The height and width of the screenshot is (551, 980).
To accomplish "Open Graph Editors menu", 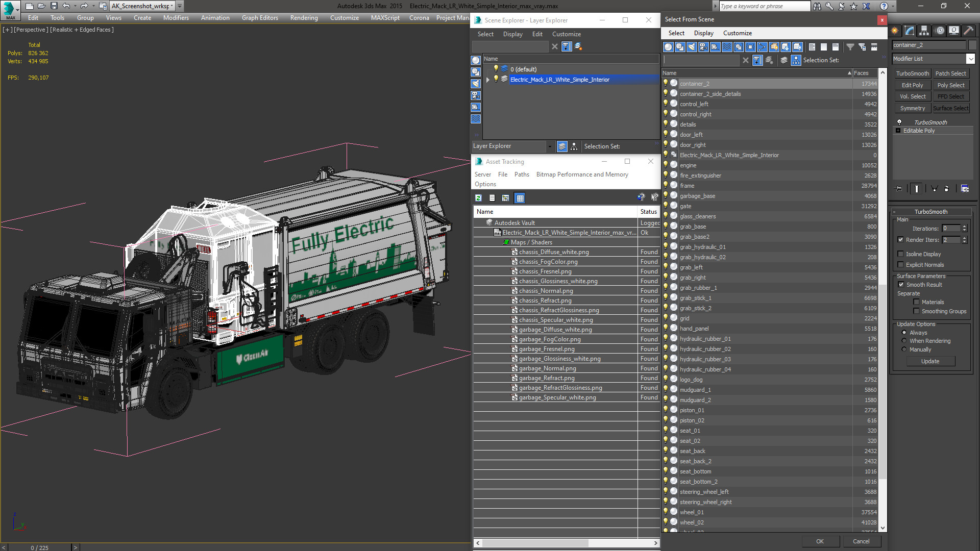I will (x=260, y=18).
